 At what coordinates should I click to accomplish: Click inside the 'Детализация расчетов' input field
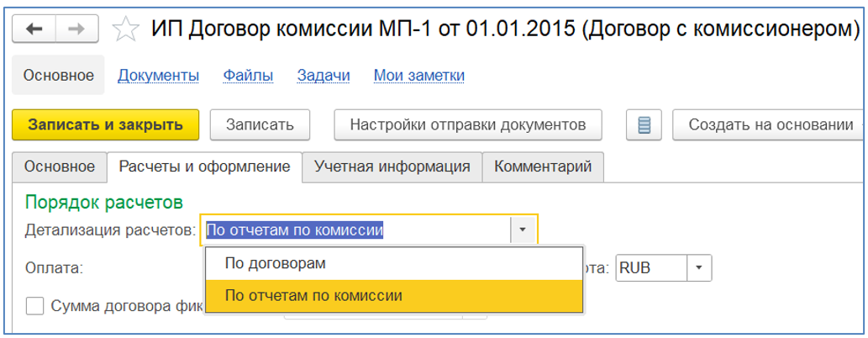353,230
